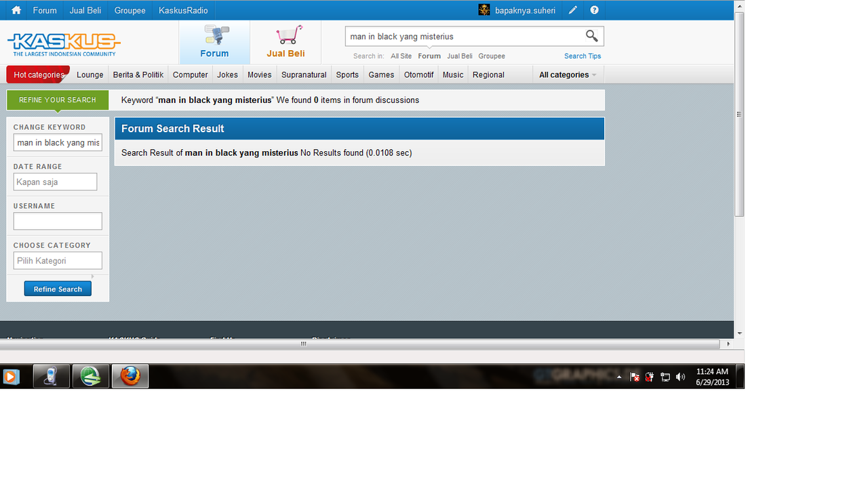Open the phone sync taskbar app
Image resolution: width=868 pixels, height=488 pixels.
coord(52,376)
